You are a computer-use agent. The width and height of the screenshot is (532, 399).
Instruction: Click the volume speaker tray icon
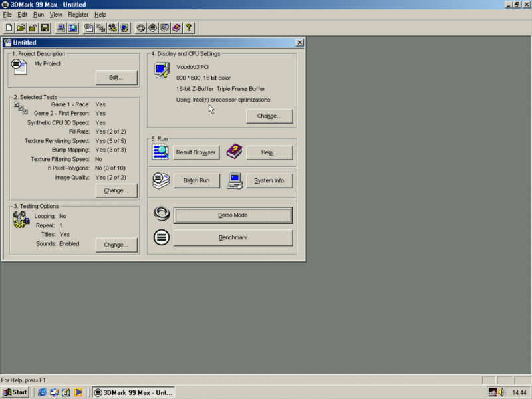502,393
